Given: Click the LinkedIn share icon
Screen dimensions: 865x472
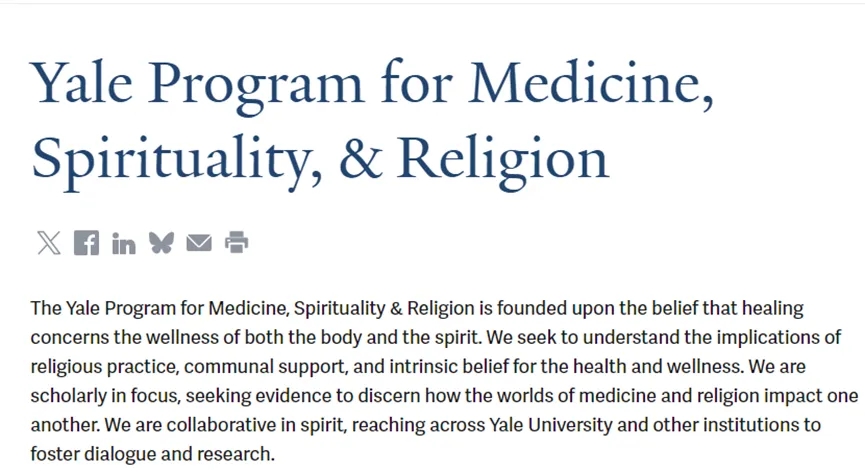Looking at the screenshot, I should tap(123, 243).
